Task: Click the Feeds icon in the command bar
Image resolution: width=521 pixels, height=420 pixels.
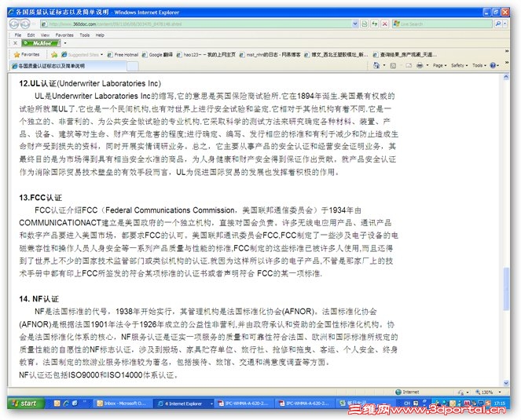Action: pyautogui.click(x=393, y=65)
